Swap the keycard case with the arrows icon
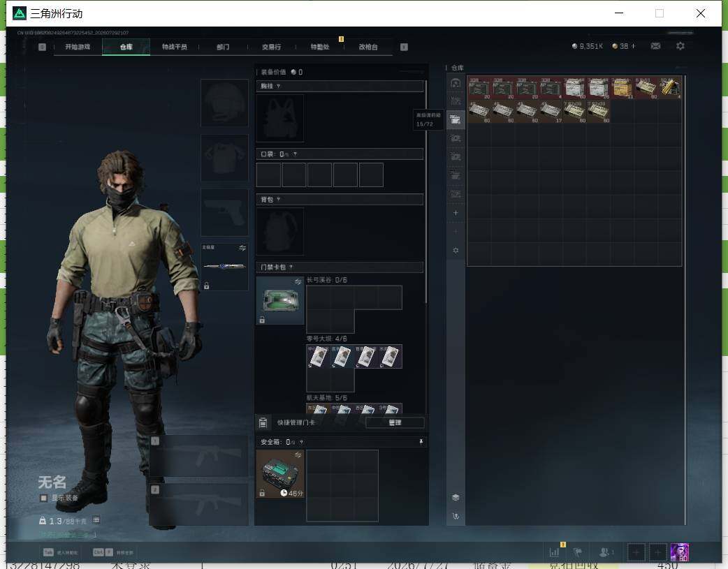 click(298, 282)
